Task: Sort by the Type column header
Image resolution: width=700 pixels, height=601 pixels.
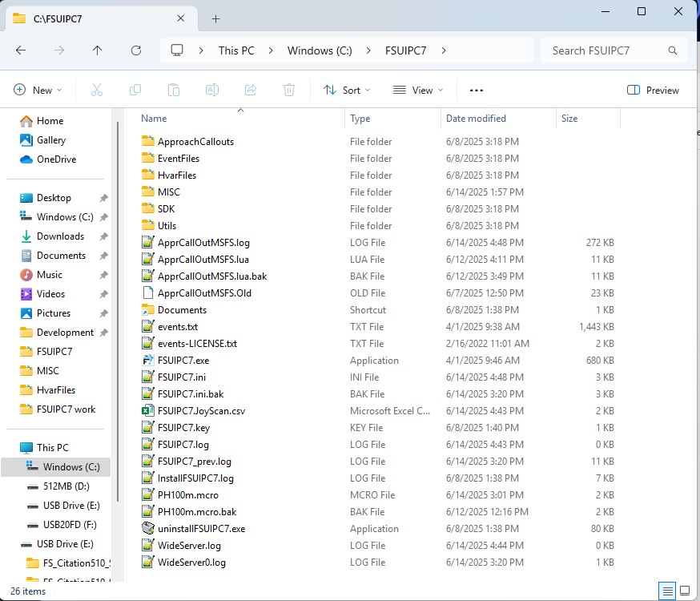Action: tap(393, 119)
